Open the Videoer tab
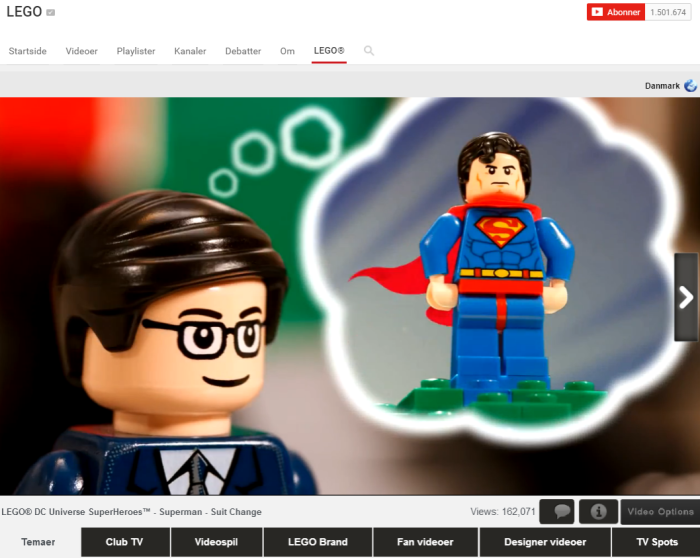This screenshot has height=558, width=700. click(81, 51)
